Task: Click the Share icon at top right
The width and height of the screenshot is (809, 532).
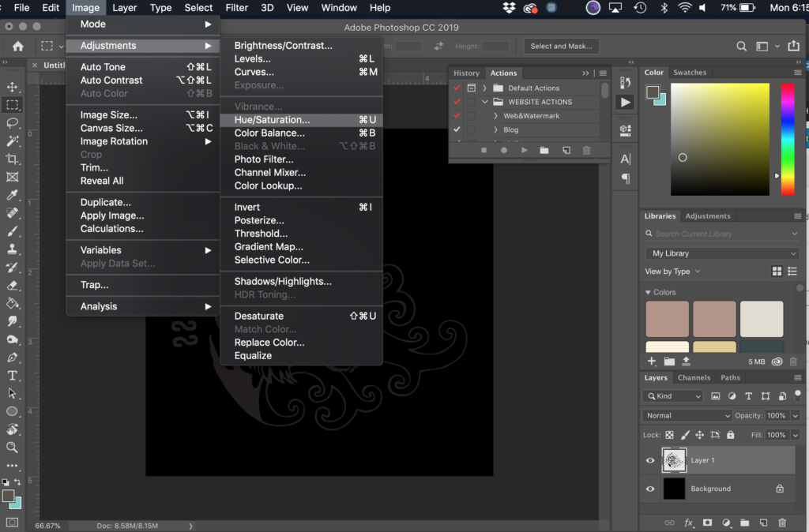Action: (x=793, y=46)
